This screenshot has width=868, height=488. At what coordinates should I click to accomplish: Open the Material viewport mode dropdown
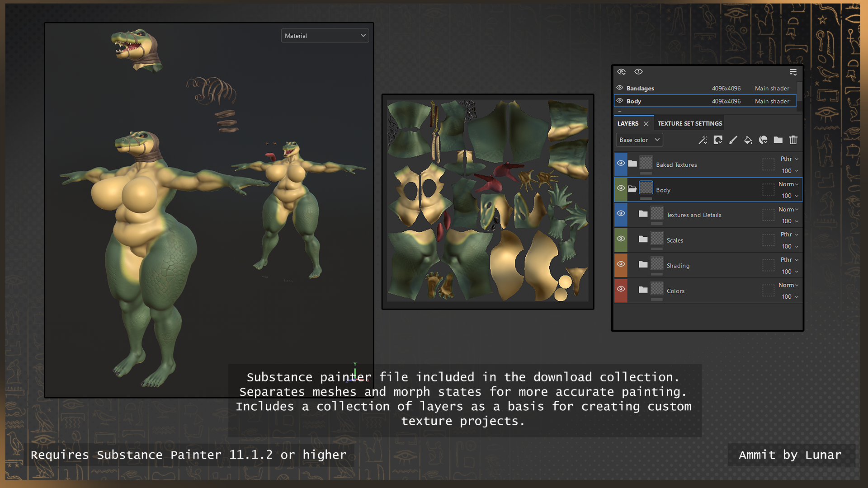click(325, 36)
